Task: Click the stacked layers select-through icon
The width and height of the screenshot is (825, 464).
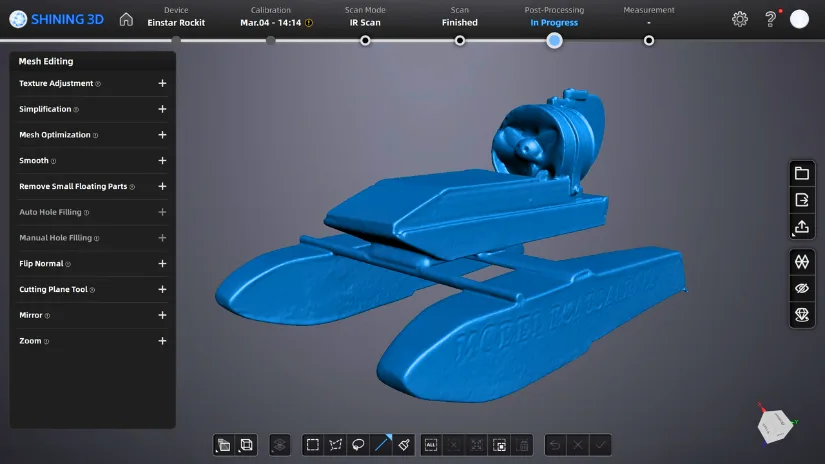Action: pyautogui.click(x=279, y=445)
